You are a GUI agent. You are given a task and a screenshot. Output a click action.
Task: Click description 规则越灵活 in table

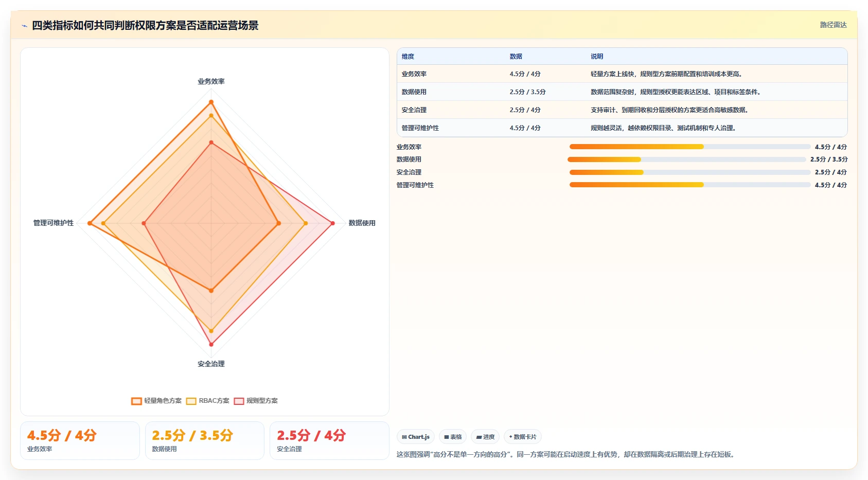664,128
